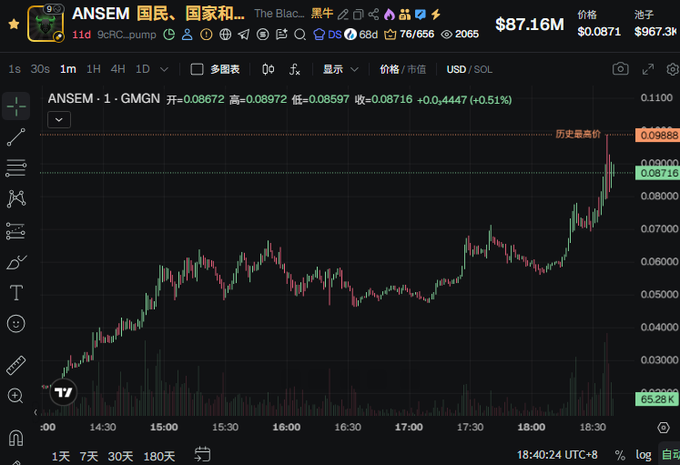
Task: Open the 18:40:24 UTC+8 timezone menu
Action: (557, 455)
